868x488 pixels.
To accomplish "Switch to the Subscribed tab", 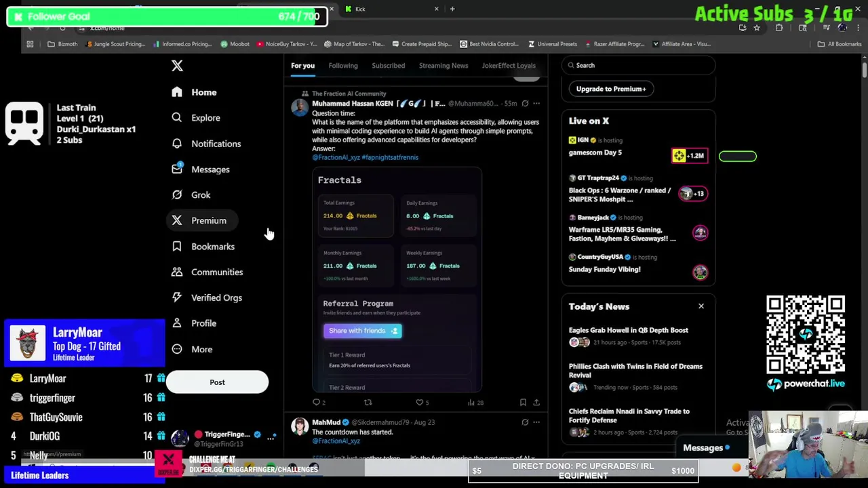I will coord(389,66).
